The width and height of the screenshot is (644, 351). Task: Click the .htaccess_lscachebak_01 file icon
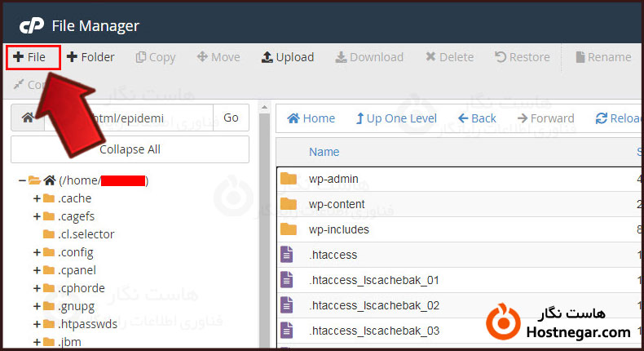[x=287, y=280]
